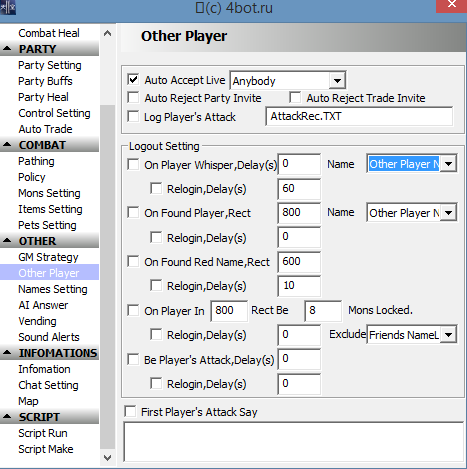Open Combat Heal settings
467x469 pixels.
tap(49, 33)
